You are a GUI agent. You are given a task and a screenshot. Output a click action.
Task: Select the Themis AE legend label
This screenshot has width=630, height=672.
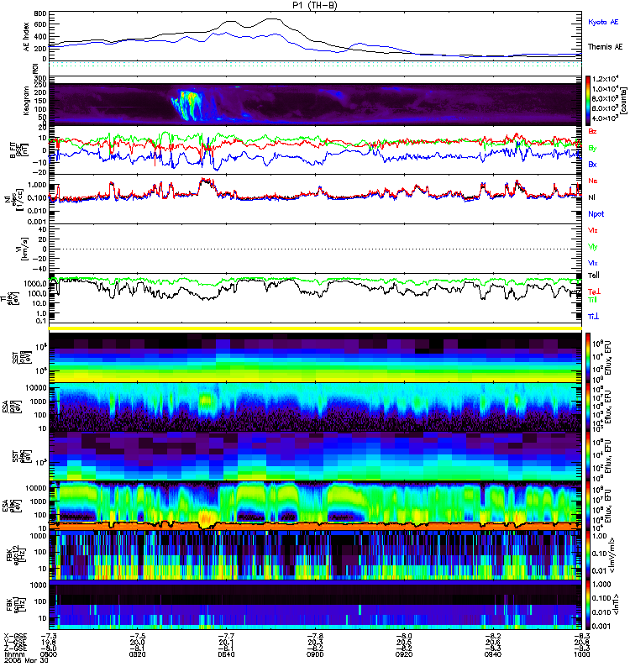point(605,47)
